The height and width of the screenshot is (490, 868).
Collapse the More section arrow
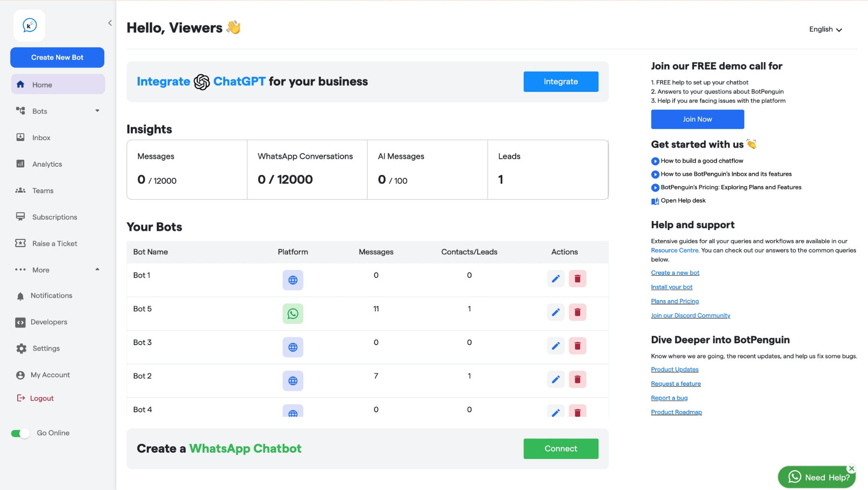97,269
